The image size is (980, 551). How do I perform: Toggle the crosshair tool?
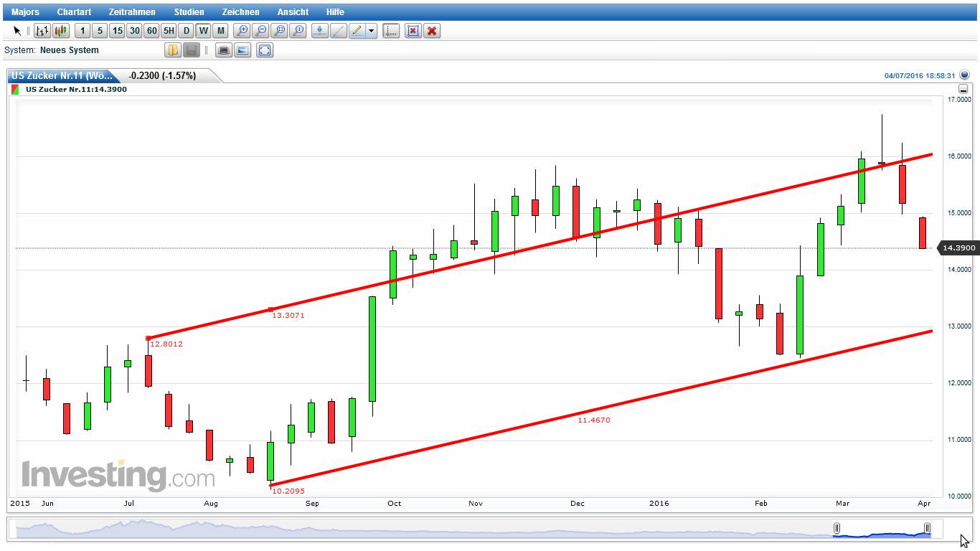pos(391,31)
